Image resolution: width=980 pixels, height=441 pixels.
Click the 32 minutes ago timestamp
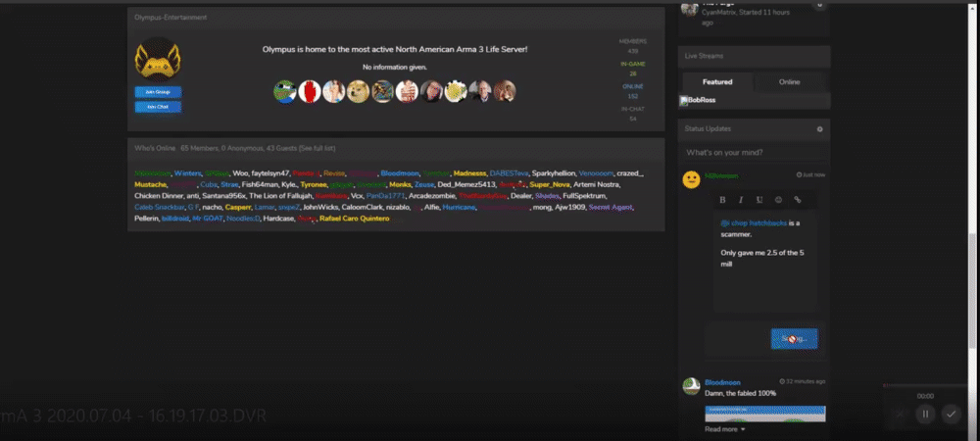803,381
